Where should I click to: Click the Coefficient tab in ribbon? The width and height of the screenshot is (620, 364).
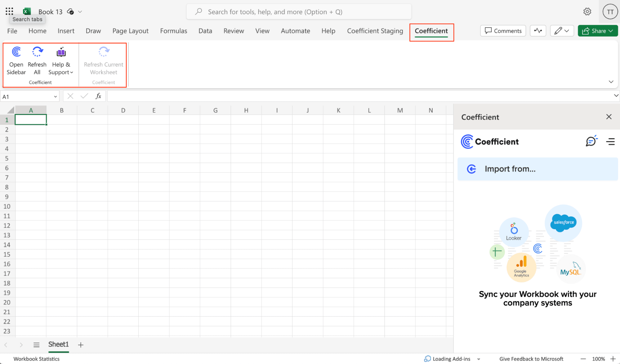coord(431,31)
